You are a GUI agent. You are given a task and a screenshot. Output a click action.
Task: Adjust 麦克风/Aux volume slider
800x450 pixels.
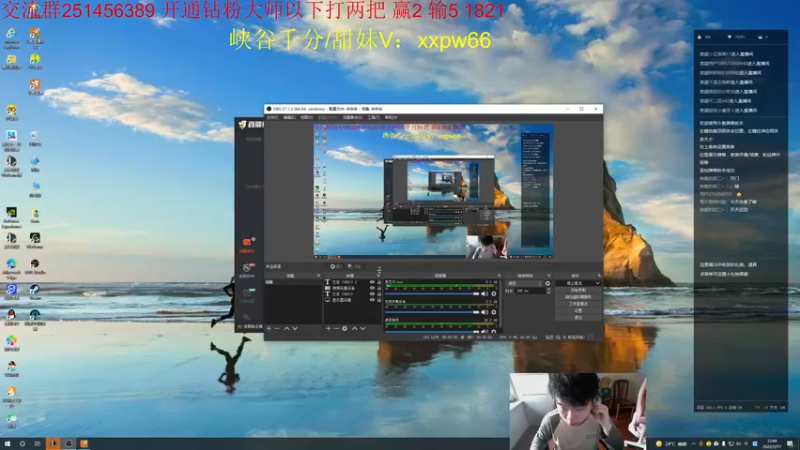pyautogui.click(x=432, y=294)
